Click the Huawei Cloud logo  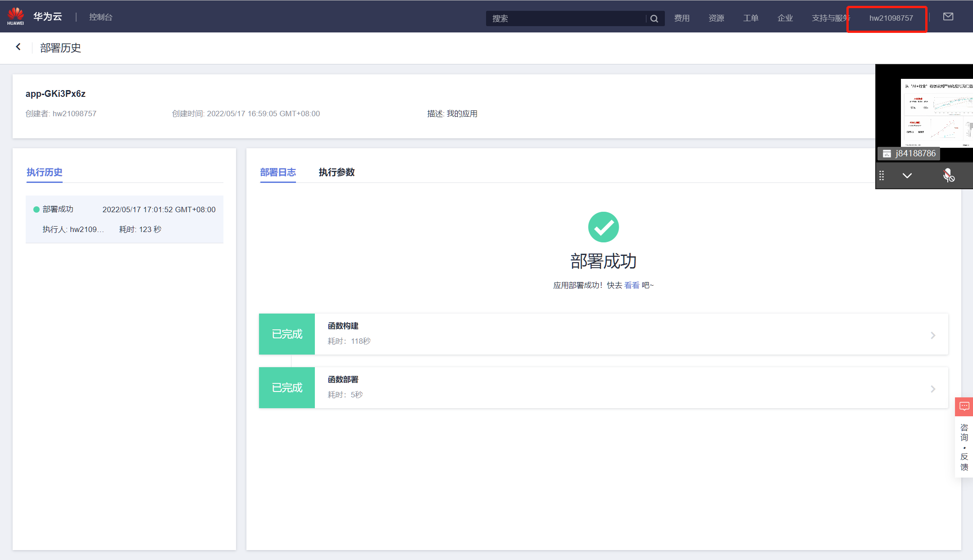click(16, 16)
